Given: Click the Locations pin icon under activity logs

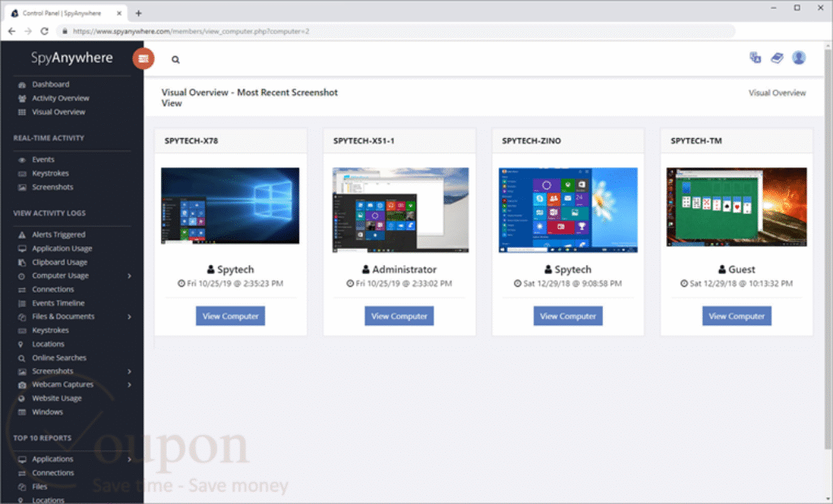Looking at the screenshot, I should (x=20, y=345).
